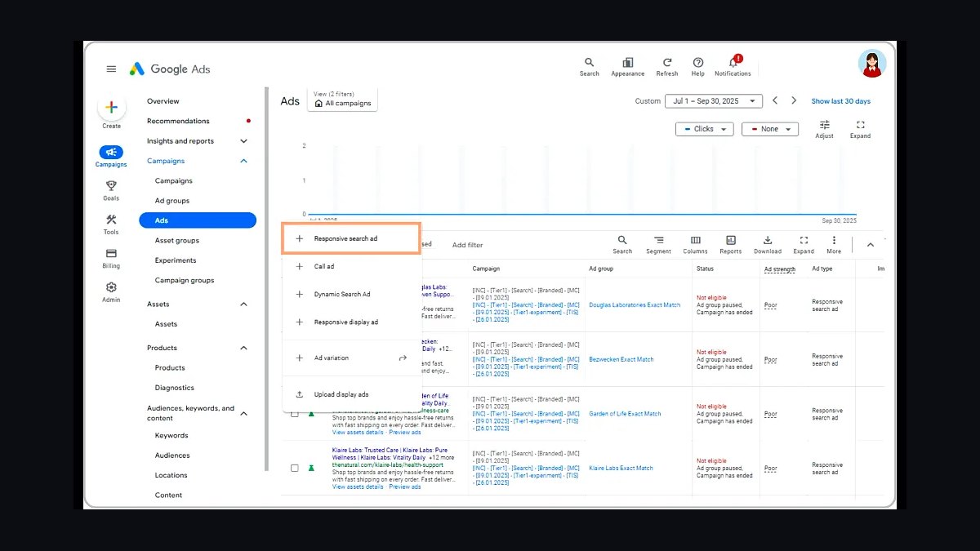Viewport: 980px width, 551px height.
Task: Choose Upload display ads from the menu
Action: pos(351,394)
